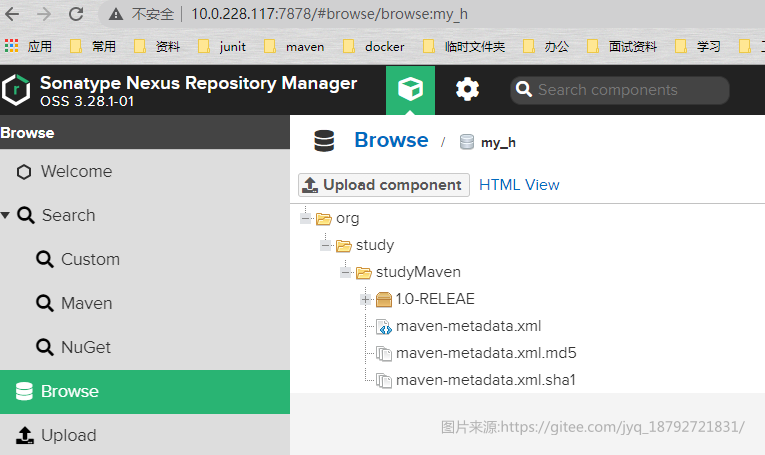Select the study folder icon

coord(343,245)
